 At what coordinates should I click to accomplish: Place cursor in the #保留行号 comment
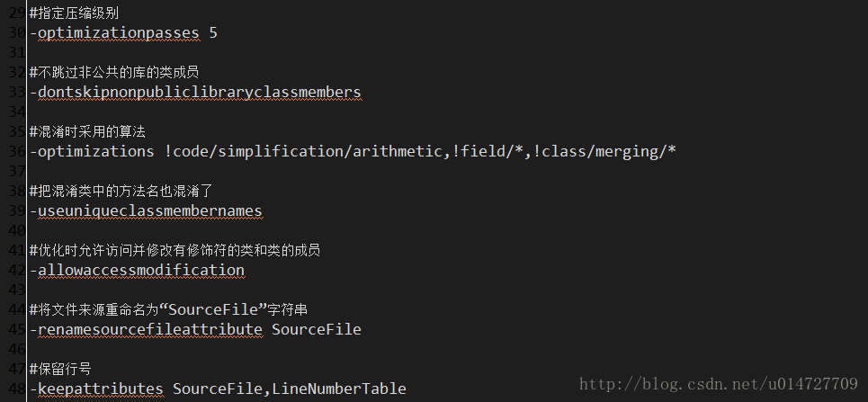click(x=60, y=369)
